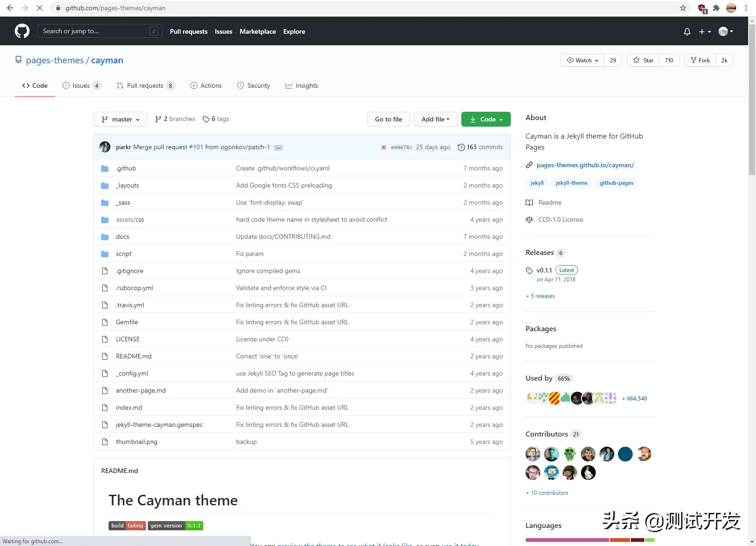Open the Insights tab
Viewport: 756px width, 546px height.
click(302, 85)
